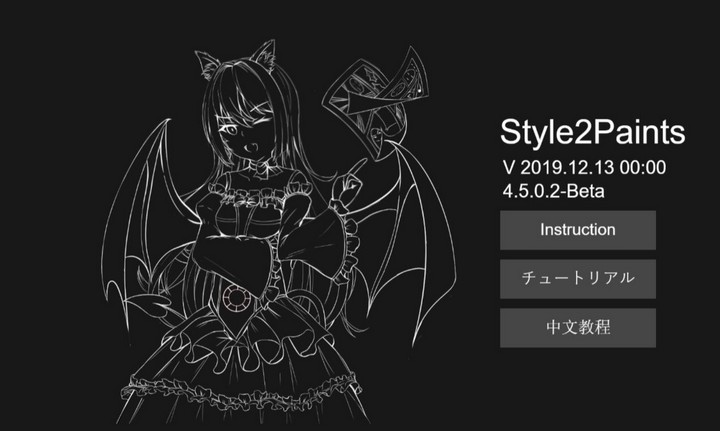Click the character's right cat ear
Viewport: 720px width, 431px height.
[x=264, y=55]
